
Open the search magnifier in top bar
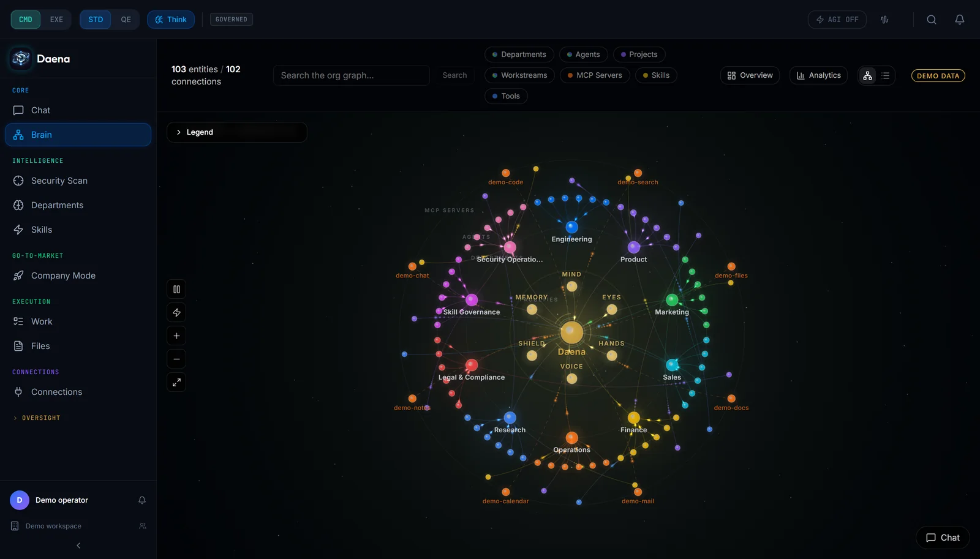coord(932,20)
